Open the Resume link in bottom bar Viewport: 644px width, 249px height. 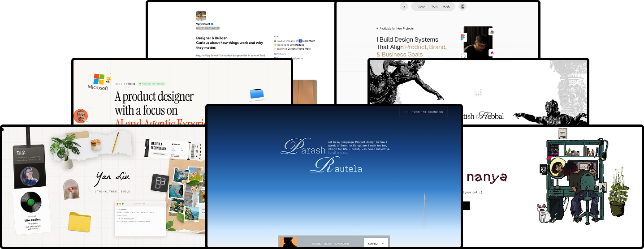[316, 244]
